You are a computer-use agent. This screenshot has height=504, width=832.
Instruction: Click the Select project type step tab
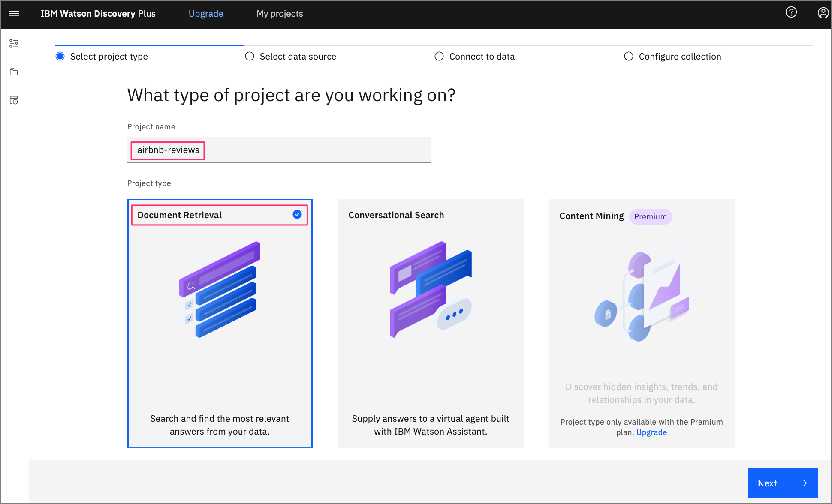109,57
